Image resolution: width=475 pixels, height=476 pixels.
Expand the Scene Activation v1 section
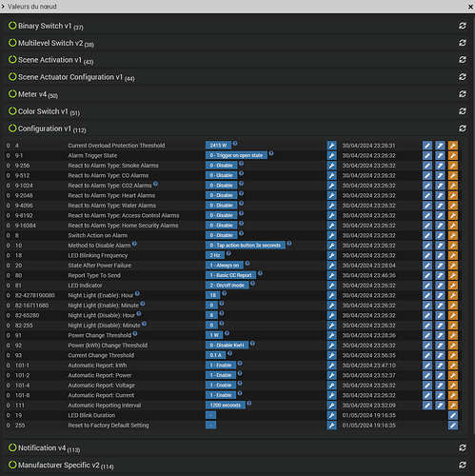coord(49,60)
